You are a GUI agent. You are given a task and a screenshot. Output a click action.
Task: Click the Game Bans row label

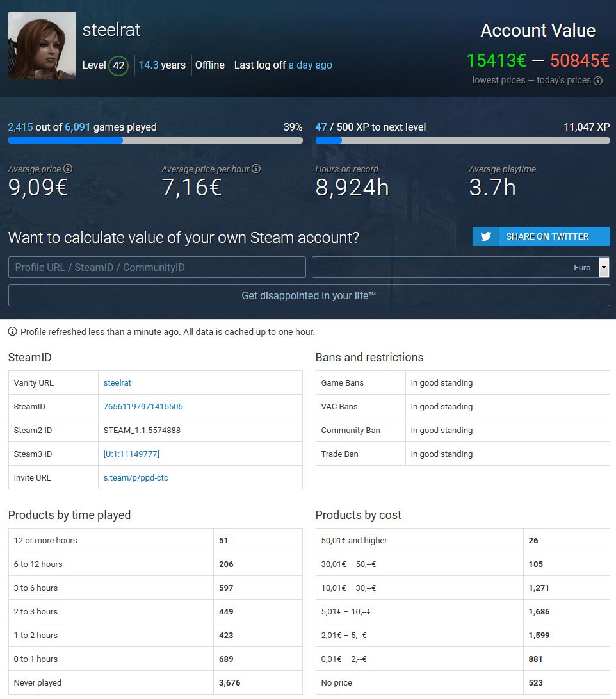click(342, 382)
